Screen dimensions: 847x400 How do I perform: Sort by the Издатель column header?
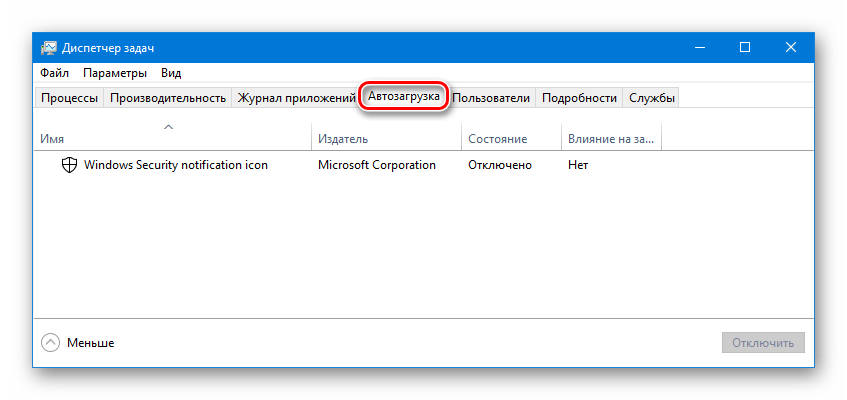click(387, 136)
